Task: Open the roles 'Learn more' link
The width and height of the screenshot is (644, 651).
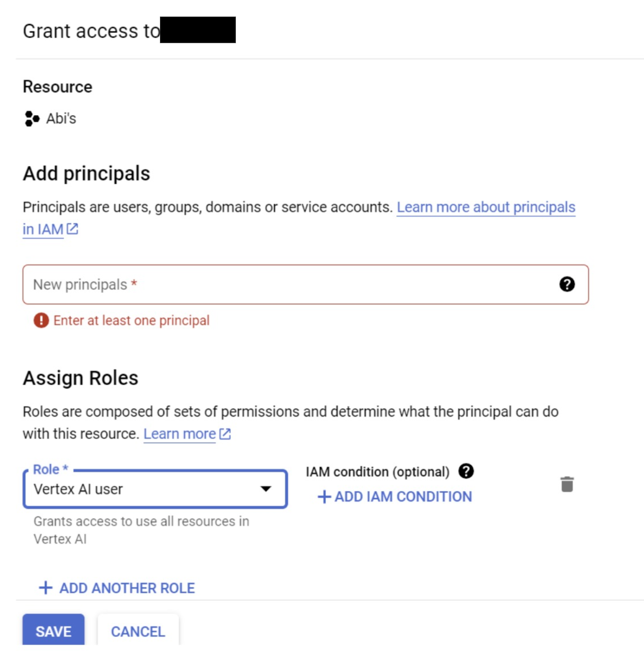Action: (179, 434)
